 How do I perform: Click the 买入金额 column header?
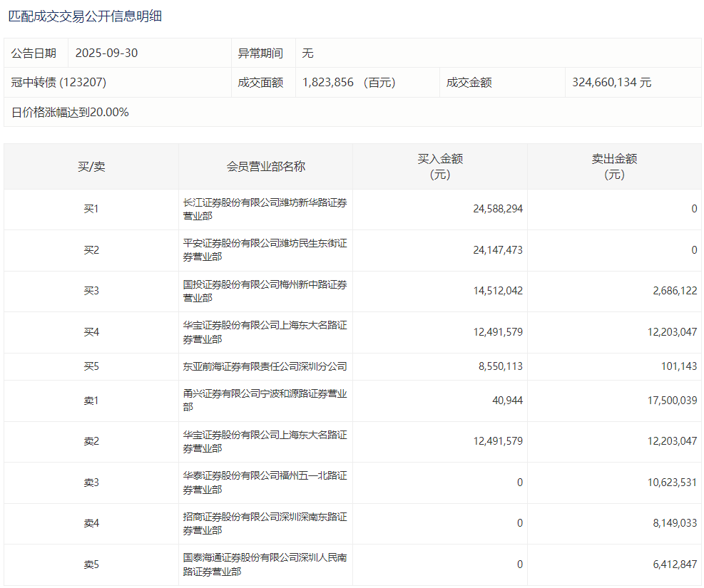point(440,166)
